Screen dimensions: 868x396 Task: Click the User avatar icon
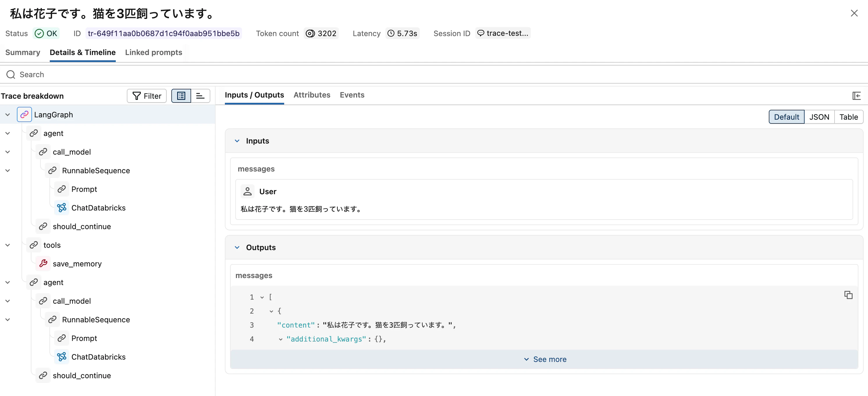[248, 192]
